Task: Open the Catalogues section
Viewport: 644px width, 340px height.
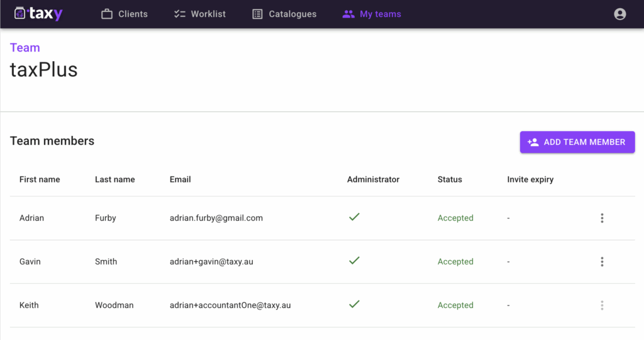Action: point(284,14)
